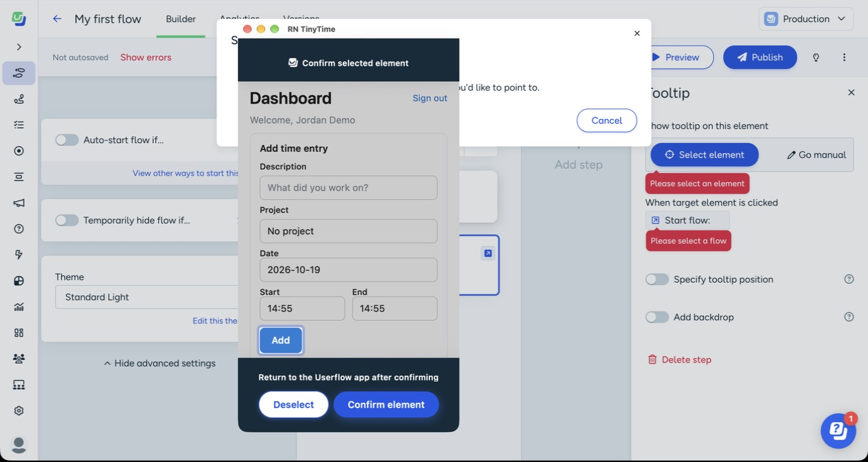Click the help icon beside Add backdrop
Screen dimensions: 868x462
click(849, 317)
